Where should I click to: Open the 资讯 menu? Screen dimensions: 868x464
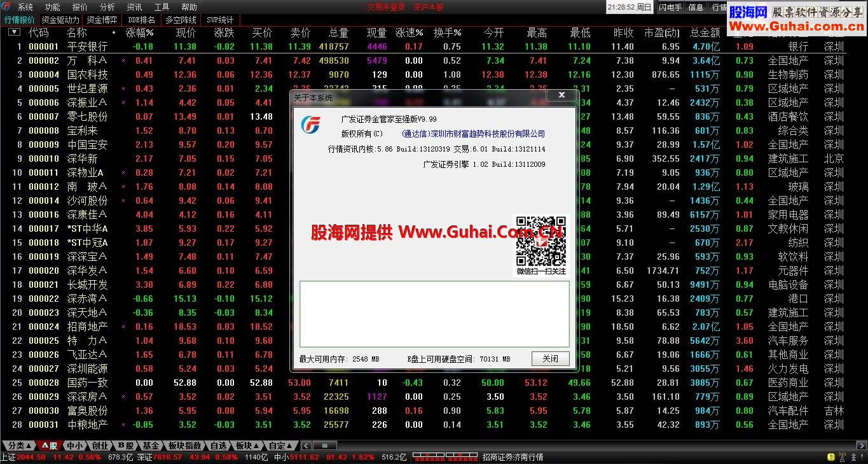pos(135,7)
